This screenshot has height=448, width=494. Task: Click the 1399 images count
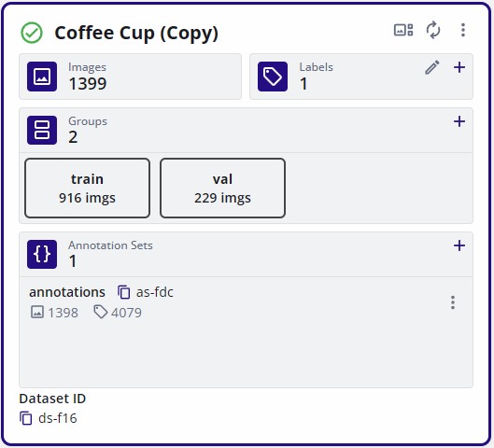88,84
